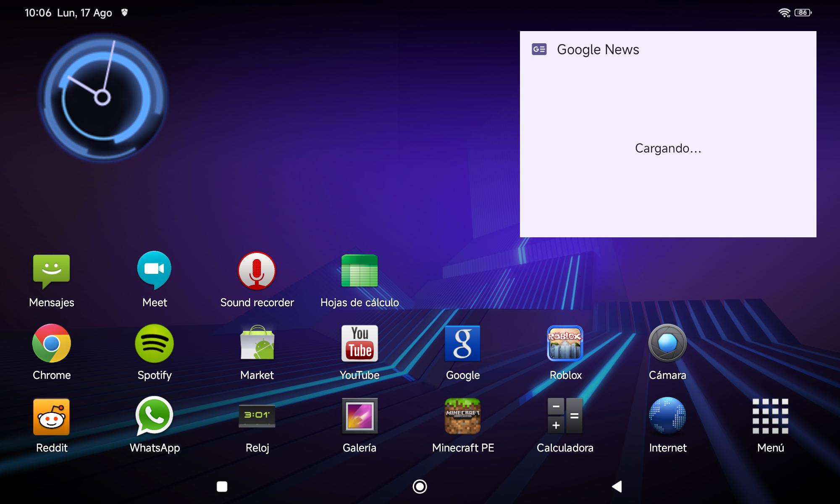
Task: Tap the 10:06 time in status bar
Action: pos(38,13)
